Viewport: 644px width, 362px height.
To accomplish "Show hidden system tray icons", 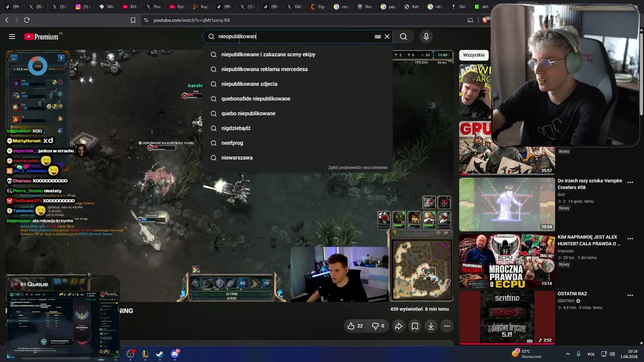I will click(568, 354).
